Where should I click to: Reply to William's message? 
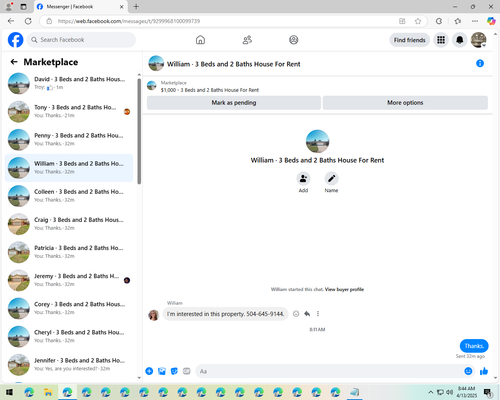coord(307,314)
